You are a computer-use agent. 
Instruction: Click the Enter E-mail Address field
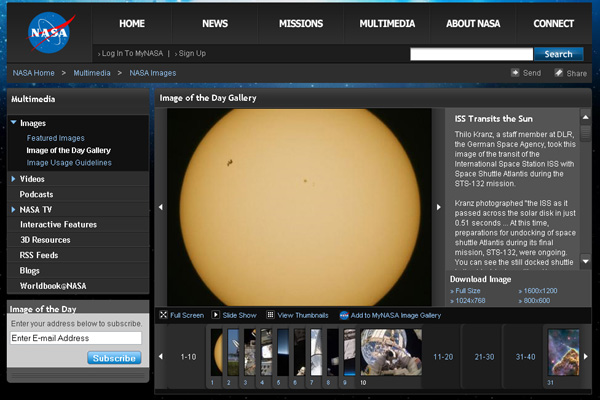[76, 338]
